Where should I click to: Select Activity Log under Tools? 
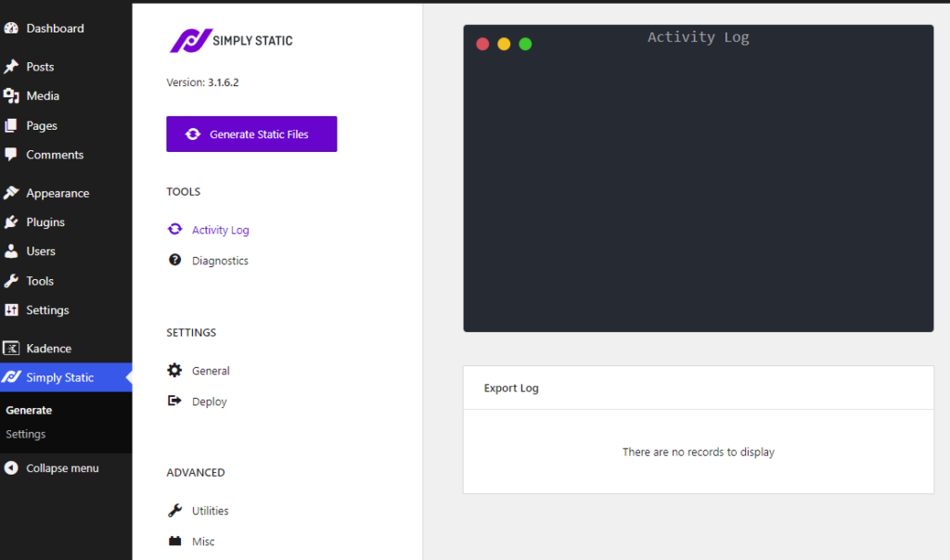(x=221, y=230)
